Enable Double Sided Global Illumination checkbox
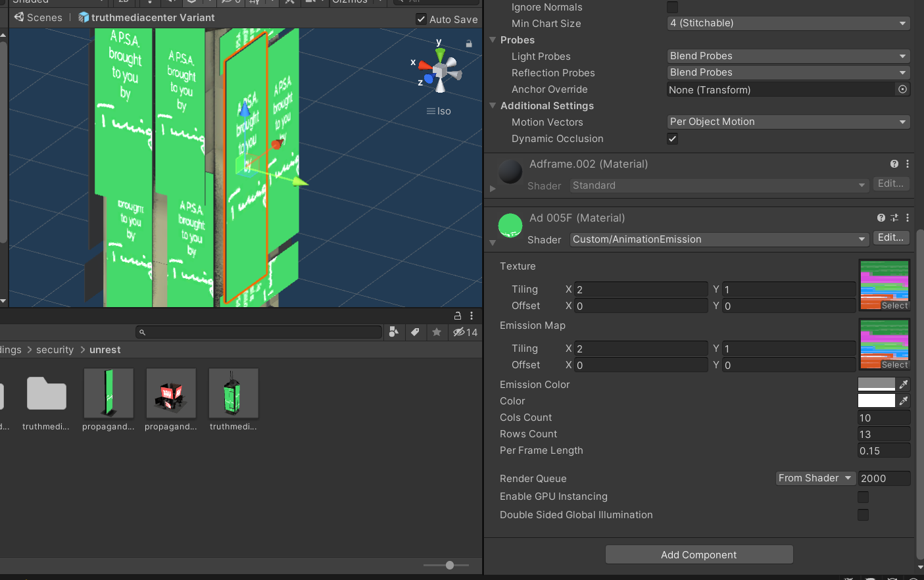 pyautogui.click(x=863, y=515)
